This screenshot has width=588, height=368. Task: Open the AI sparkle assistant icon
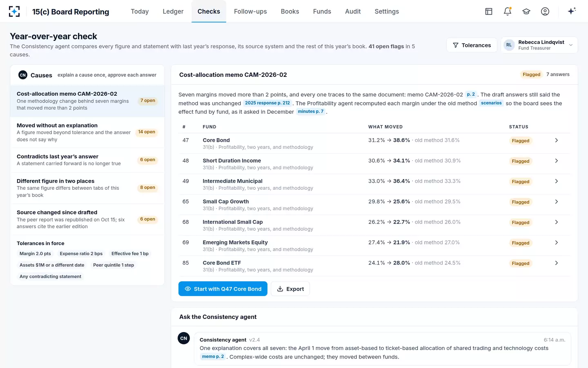572,11
